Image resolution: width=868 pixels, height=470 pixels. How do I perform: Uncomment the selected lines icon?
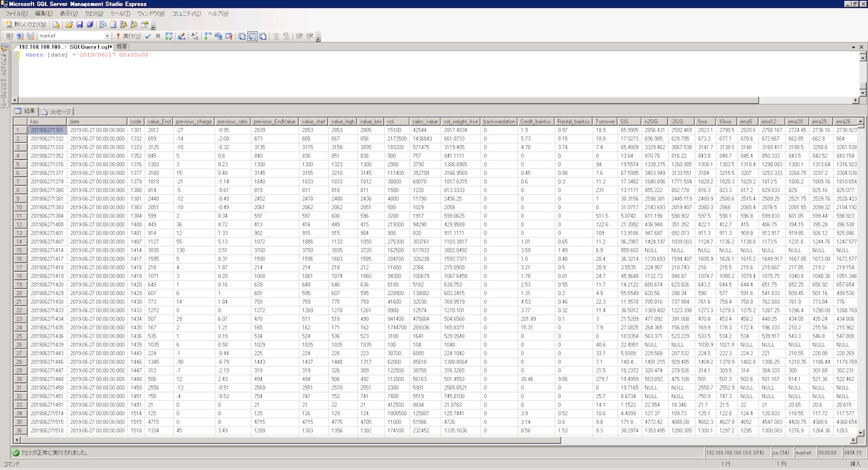286,36
